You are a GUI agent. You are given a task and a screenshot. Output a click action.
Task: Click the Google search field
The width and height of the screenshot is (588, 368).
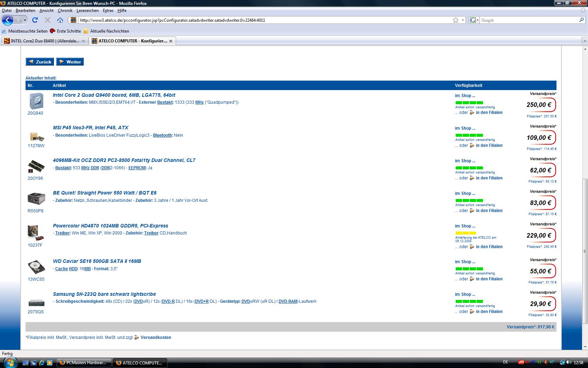[x=528, y=20]
